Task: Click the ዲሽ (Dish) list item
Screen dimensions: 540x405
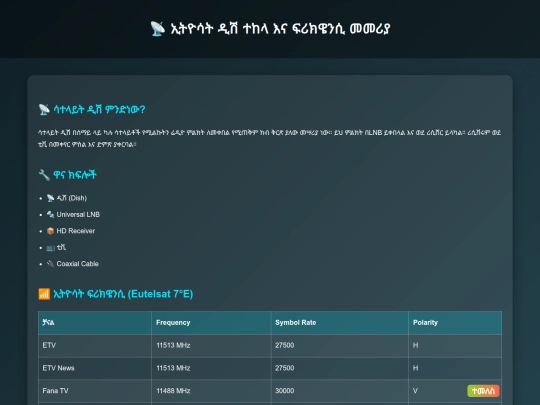Action: click(x=72, y=198)
